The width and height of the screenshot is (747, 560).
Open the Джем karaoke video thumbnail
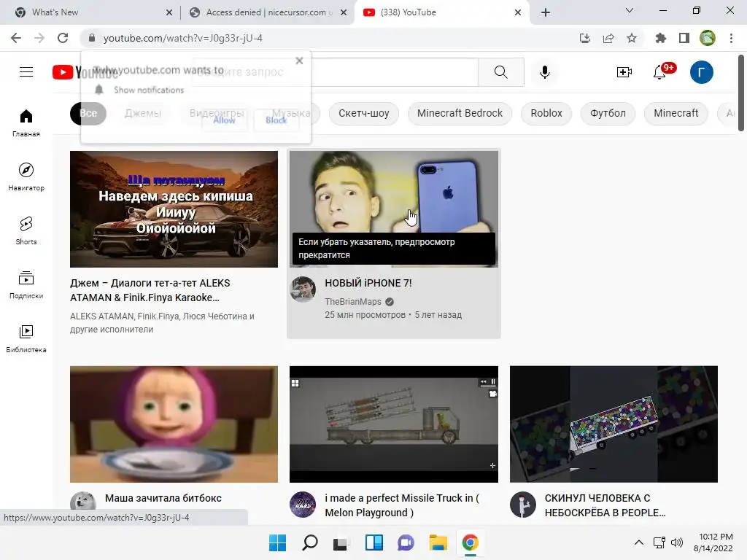coord(174,209)
